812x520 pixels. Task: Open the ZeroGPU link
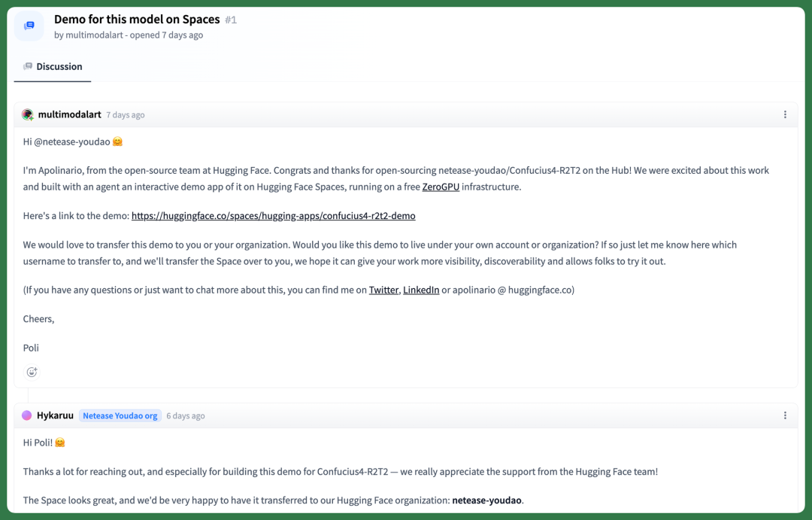tap(441, 187)
